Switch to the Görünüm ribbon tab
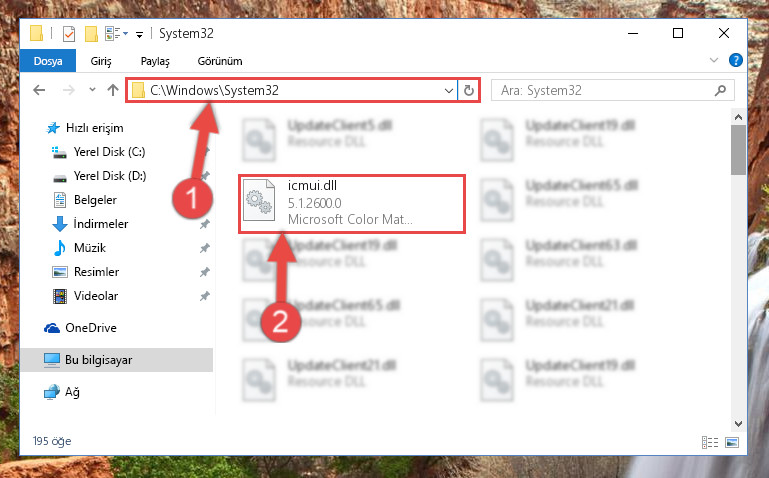 220,61
